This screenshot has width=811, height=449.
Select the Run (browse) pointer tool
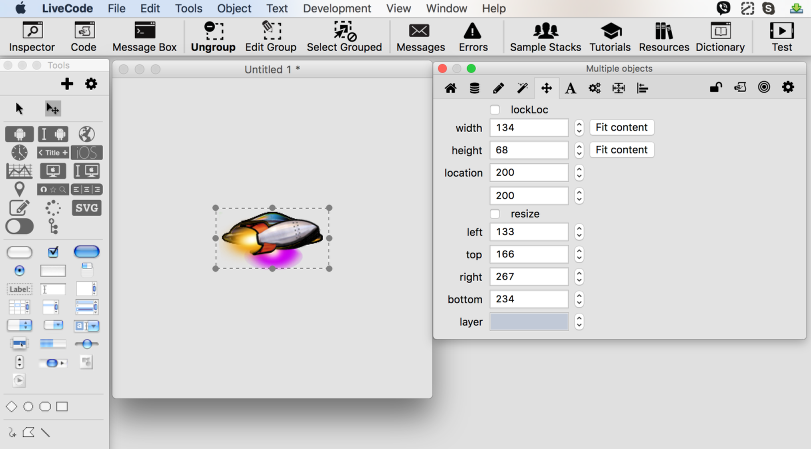(x=20, y=109)
